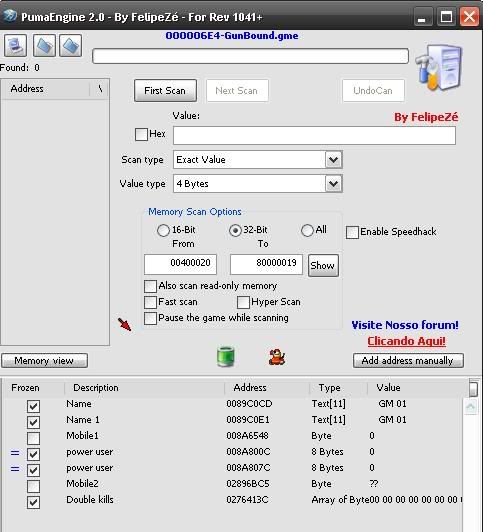
Task: Unfreeze the Double kills row checkbox
Action: [33, 502]
